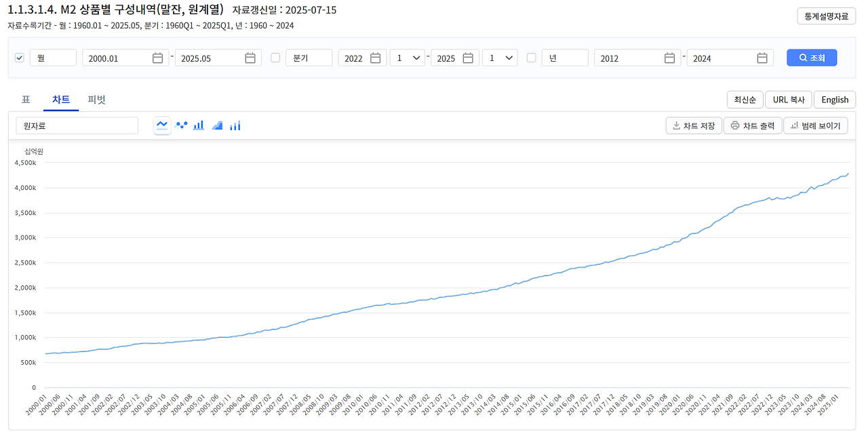Open the 원자료 data type dropdown
Viewport: 868px width, 432px height.
tap(77, 125)
